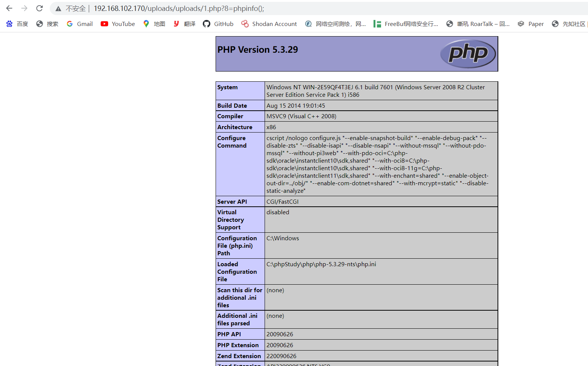Click the Configuration File (php.ini) Path label
The width and height of the screenshot is (588, 366).
tap(237, 246)
